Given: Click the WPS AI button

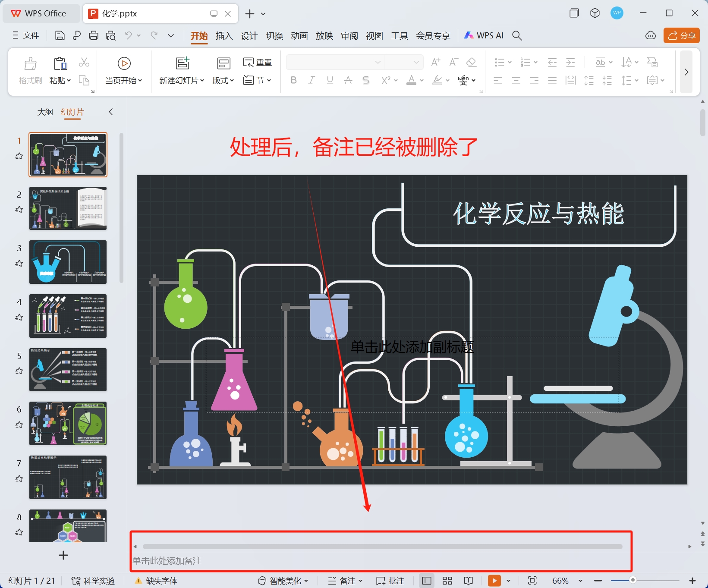Looking at the screenshot, I should click(483, 35).
